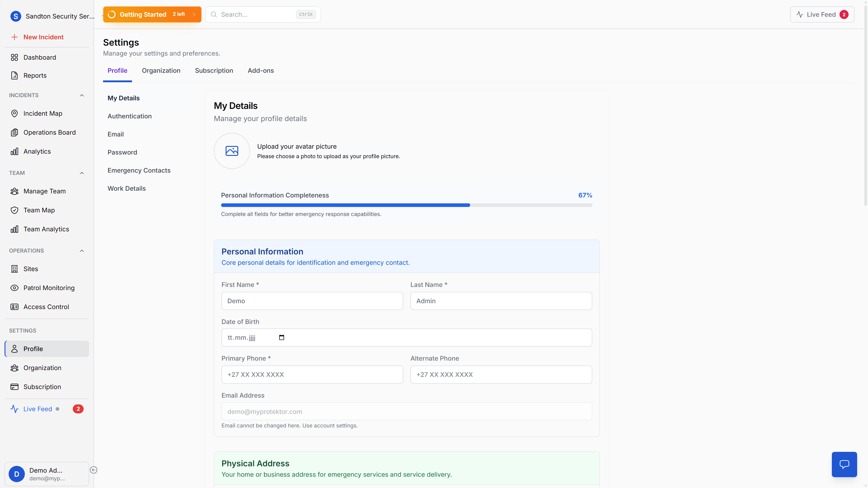Open Dashboard via its grid icon
This screenshot has height=488, width=868.
pyautogui.click(x=14, y=58)
